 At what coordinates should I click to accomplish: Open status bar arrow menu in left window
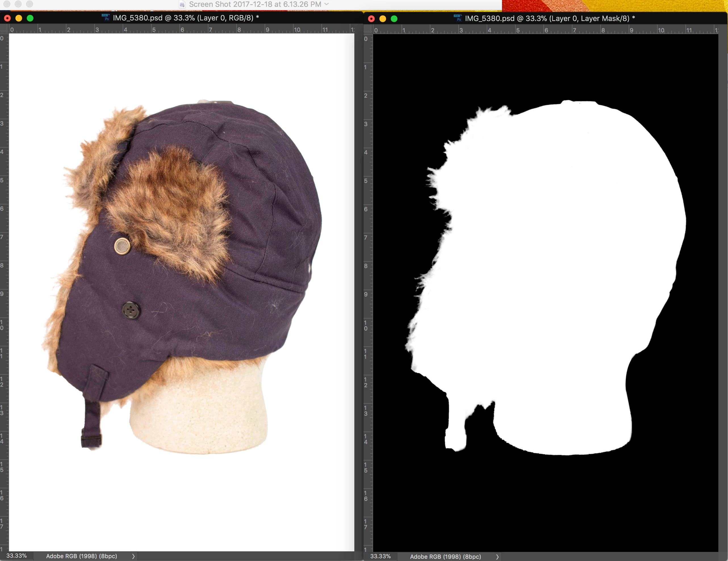pos(133,556)
